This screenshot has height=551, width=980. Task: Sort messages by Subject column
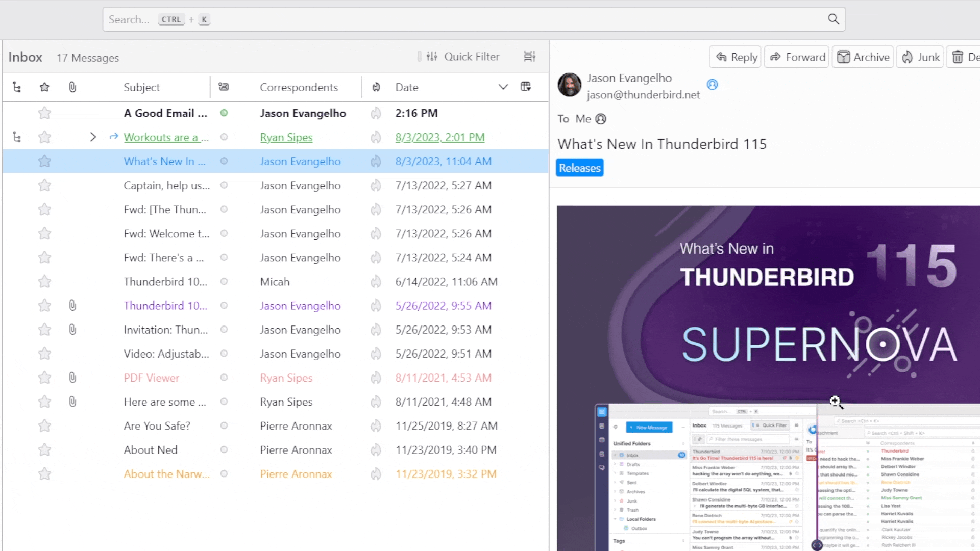tap(141, 87)
